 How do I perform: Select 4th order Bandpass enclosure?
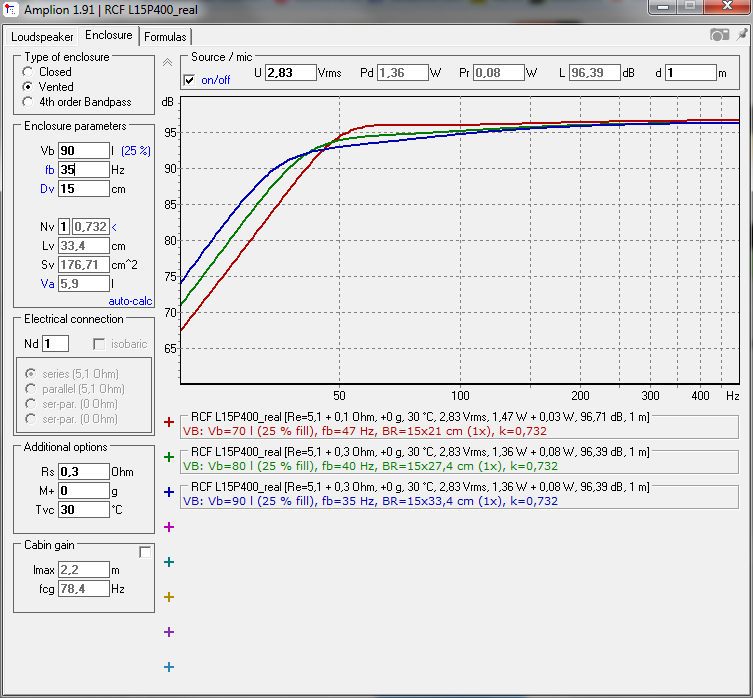pyautogui.click(x=27, y=101)
